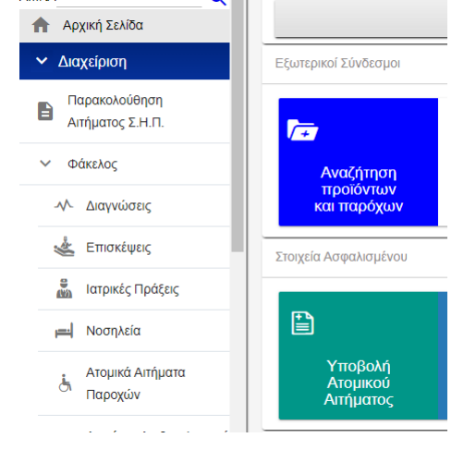Collapse the Διαχείριση section chevron

(x=42, y=61)
